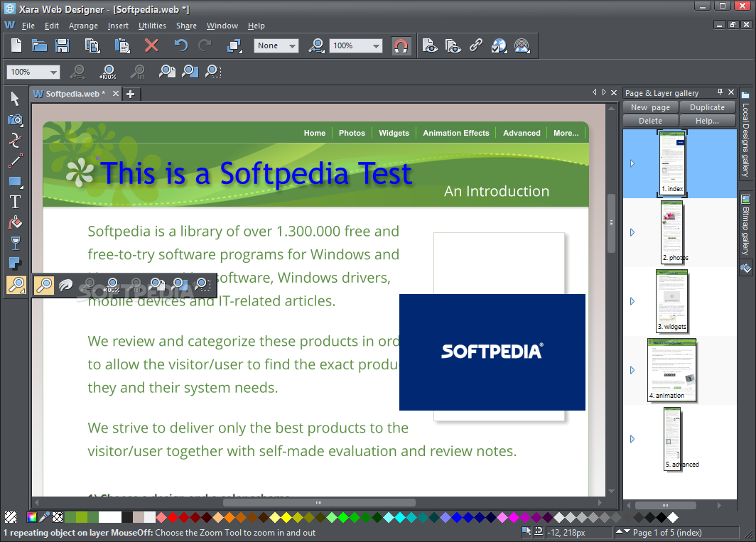756x542 pixels.
Task: Click the Push hand tool in flyout
Action: point(65,286)
